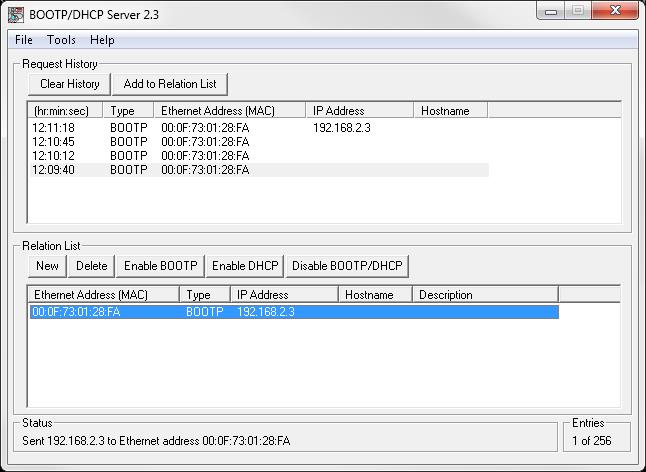Click the status message Sent 192.168.2.3
Screen dimensions: 646x472
(x=156, y=441)
